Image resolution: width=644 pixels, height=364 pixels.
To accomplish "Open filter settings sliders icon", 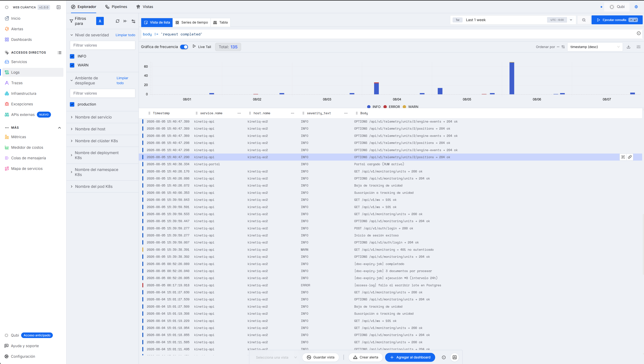I will [x=133, y=21].
